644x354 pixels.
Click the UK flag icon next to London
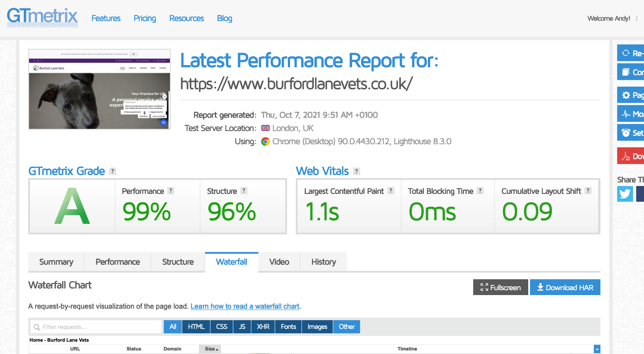tap(265, 128)
